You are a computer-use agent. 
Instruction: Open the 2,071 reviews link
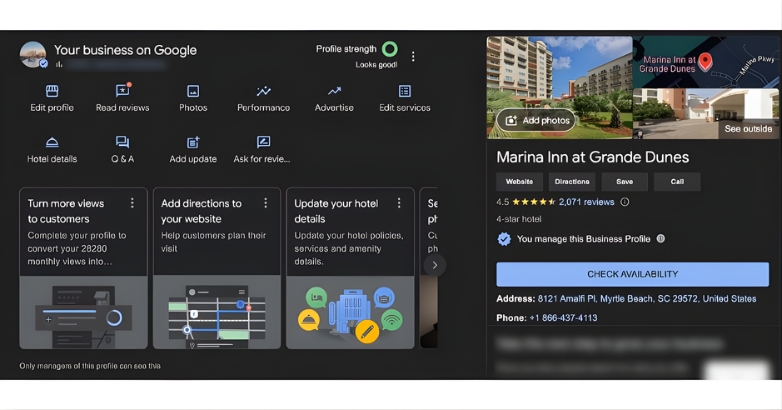[586, 202]
